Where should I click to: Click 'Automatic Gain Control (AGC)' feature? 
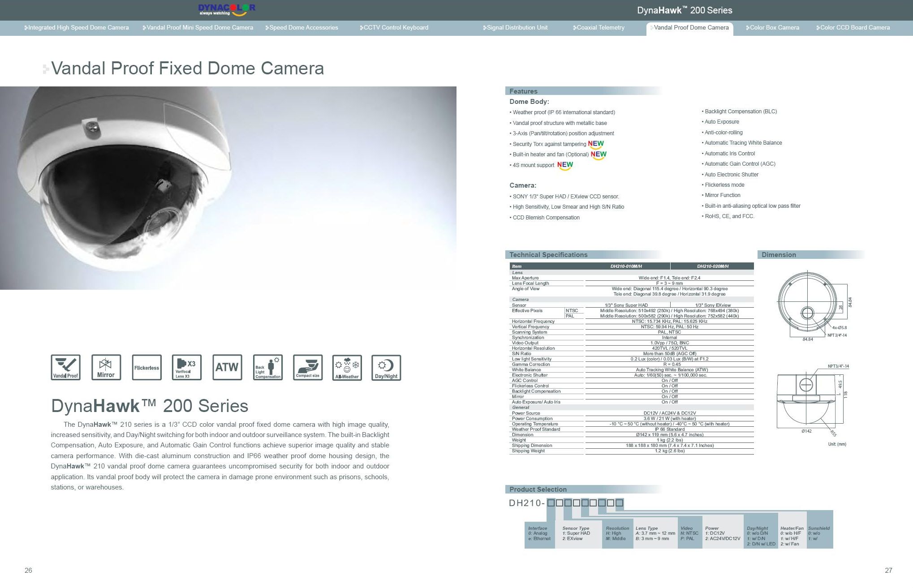(739, 164)
